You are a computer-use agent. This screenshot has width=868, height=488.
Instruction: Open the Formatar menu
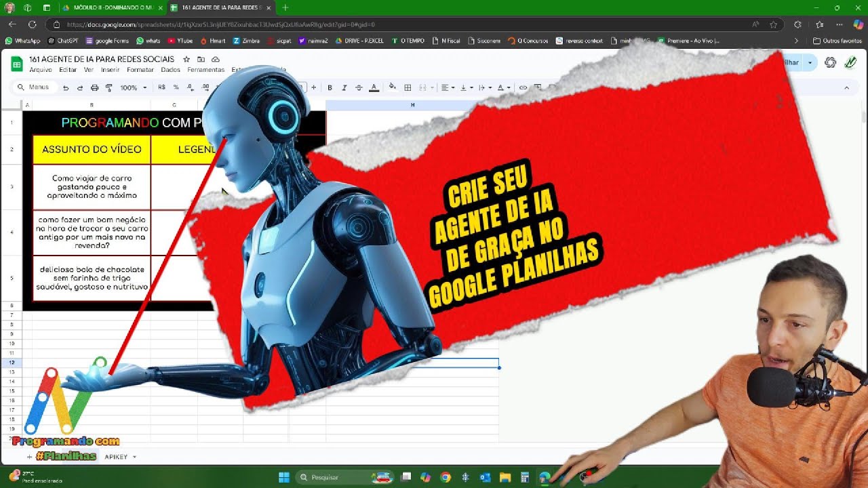tap(140, 70)
